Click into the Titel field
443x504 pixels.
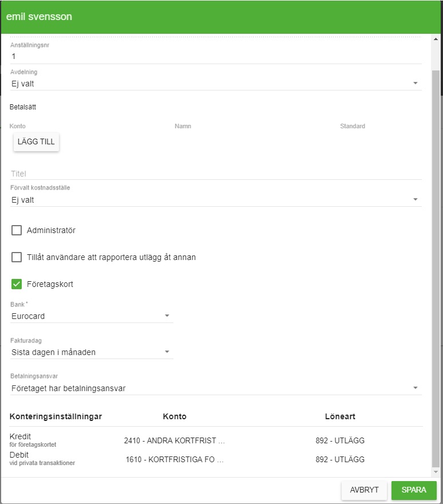tap(216, 174)
